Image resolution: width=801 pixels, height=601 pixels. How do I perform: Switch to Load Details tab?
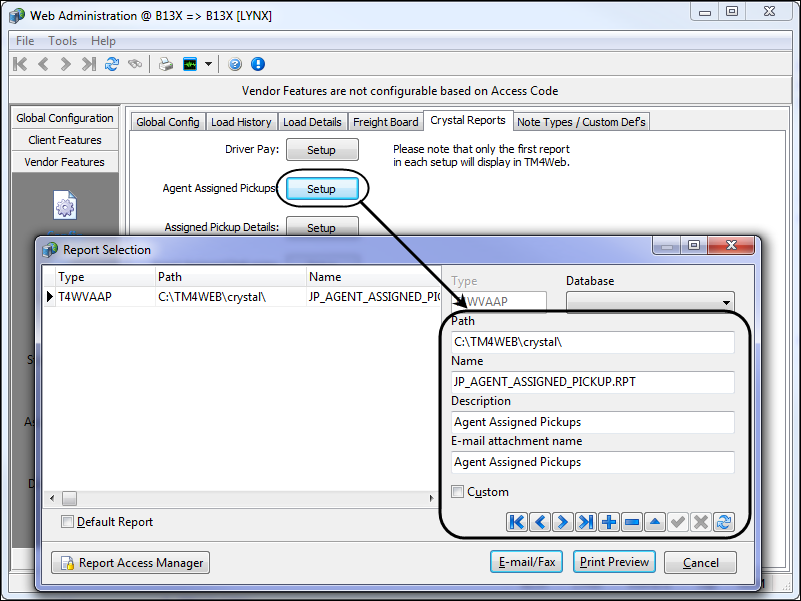click(312, 122)
